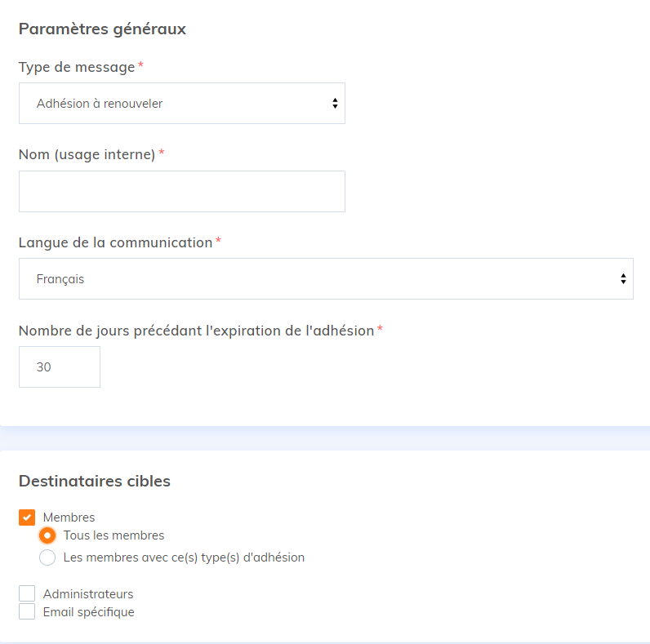Screen dimensions: 650x644
Task: Click the "Type de message" field label
Action: click(x=77, y=67)
